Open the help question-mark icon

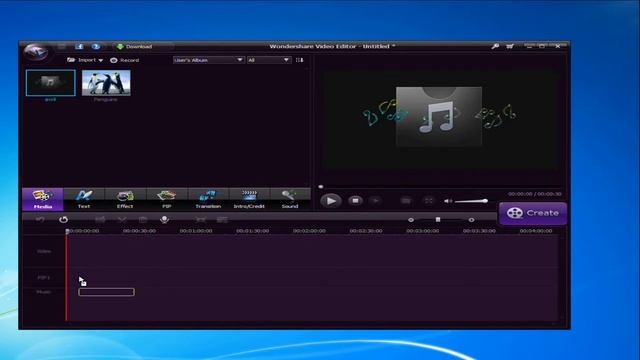click(96, 47)
